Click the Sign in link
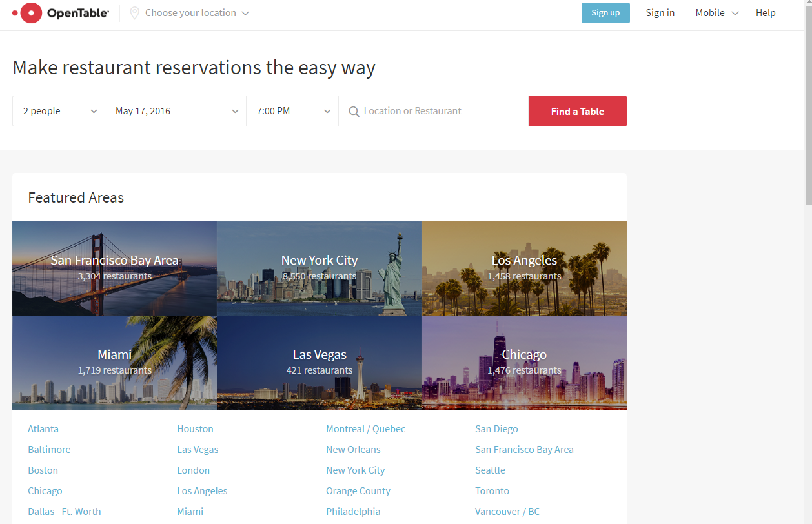The width and height of the screenshot is (812, 524). click(660, 13)
